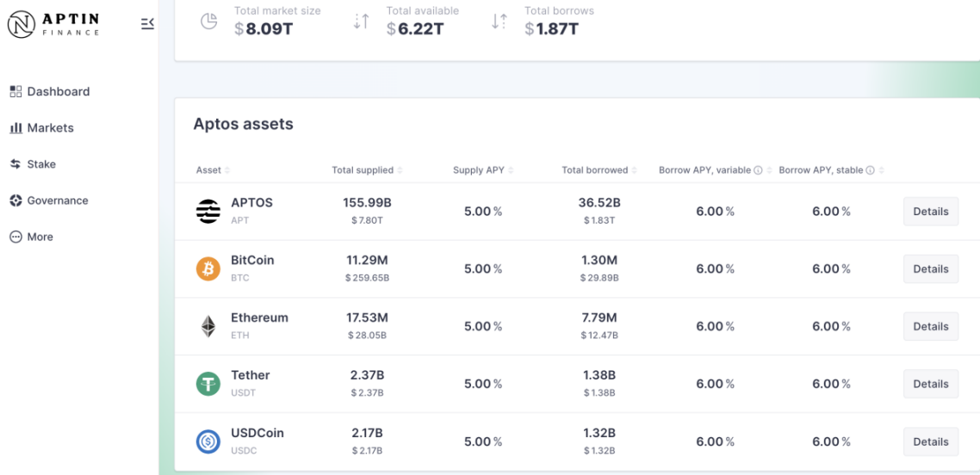
Task: Open Details for APTOS
Action: coord(931,212)
